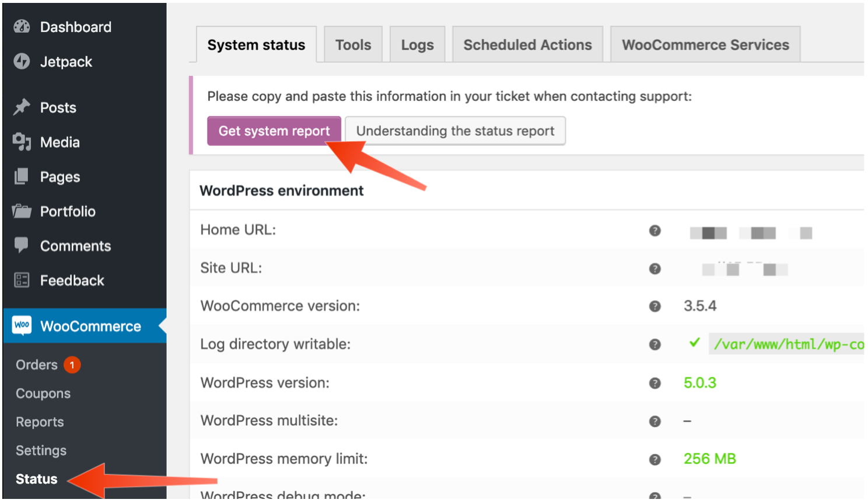This screenshot has width=868, height=503.
Task: Click the green checkmark for log directory
Action: coord(694,343)
